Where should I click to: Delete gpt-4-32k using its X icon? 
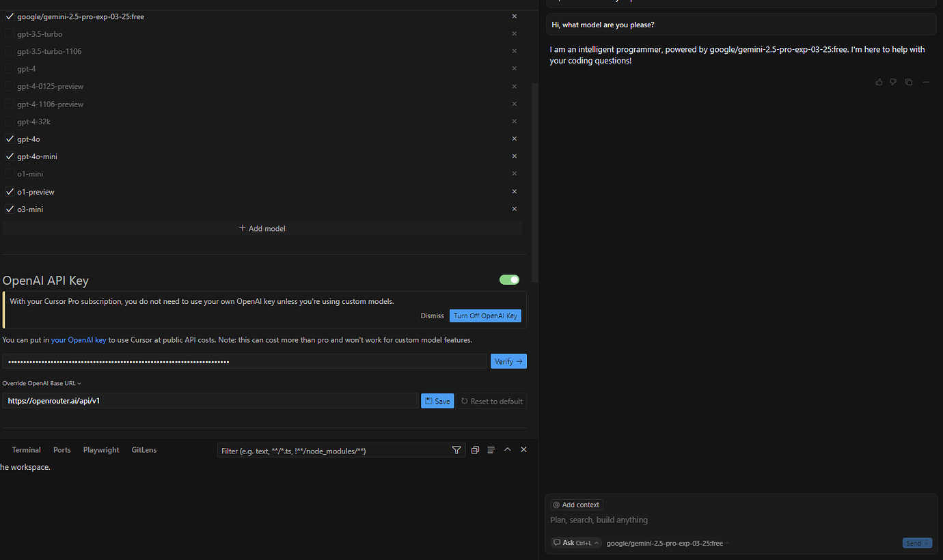(515, 121)
